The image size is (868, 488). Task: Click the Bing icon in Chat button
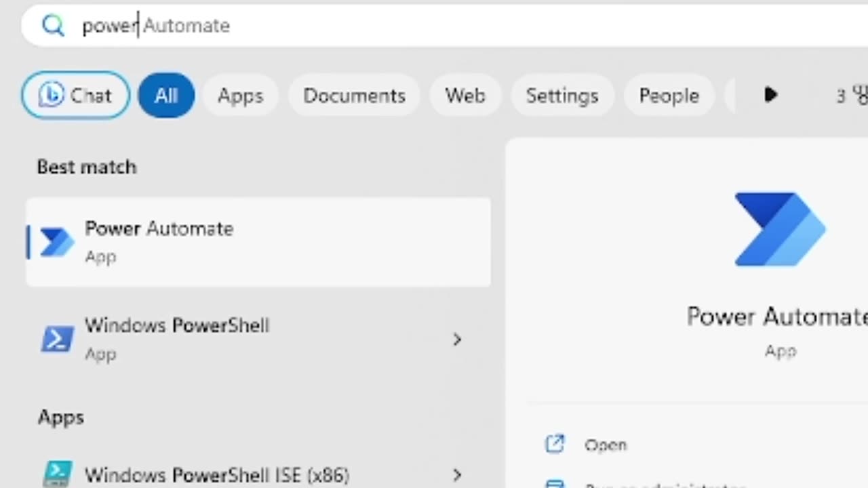pos(51,96)
